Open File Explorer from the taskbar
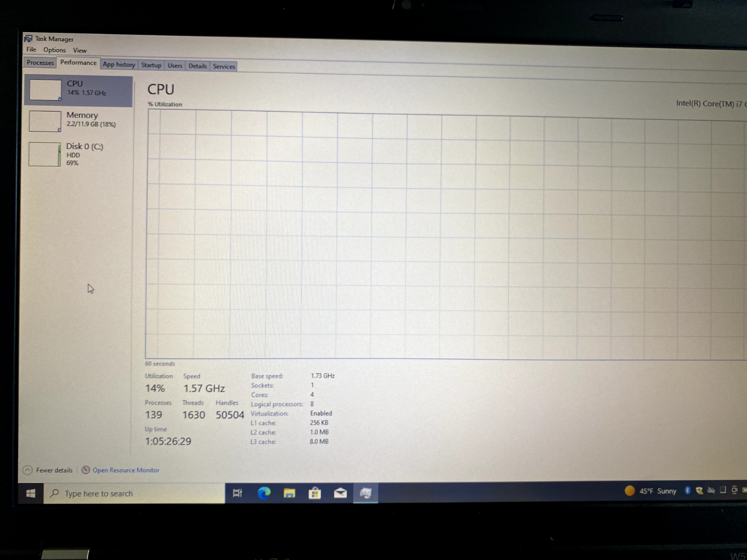The image size is (747, 560). click(289, 493)
